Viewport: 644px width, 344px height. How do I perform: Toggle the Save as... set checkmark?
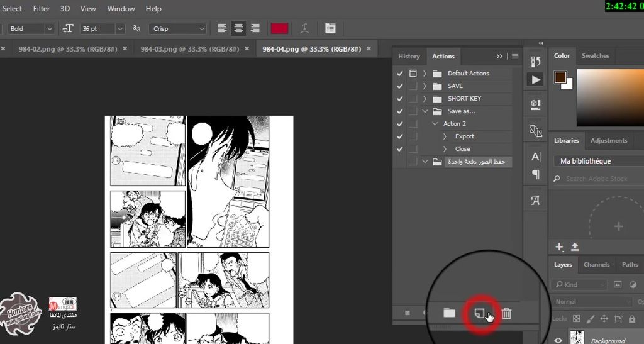(399, 111)
